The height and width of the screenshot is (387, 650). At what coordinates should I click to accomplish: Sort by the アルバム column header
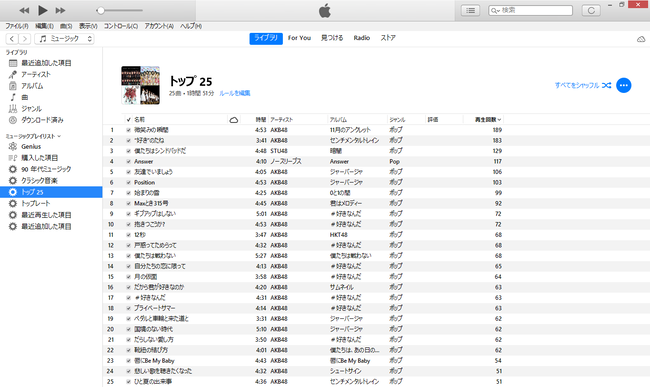(338, 119)
